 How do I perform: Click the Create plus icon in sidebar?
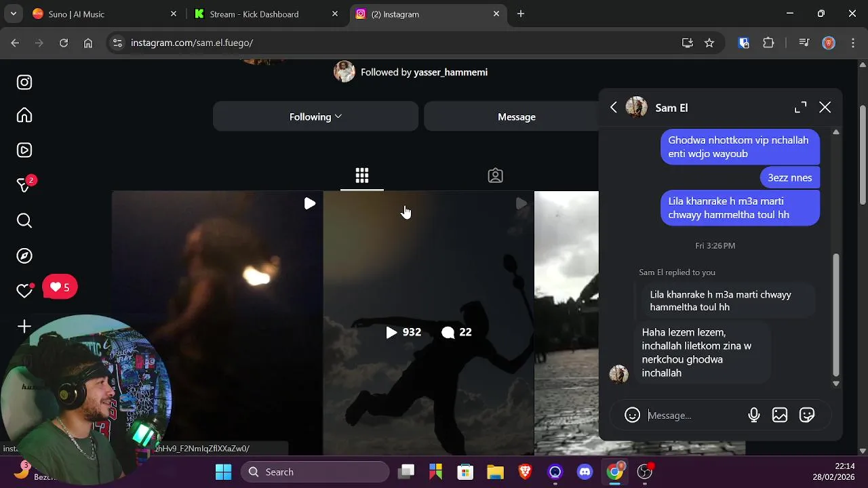click(24, 327)
